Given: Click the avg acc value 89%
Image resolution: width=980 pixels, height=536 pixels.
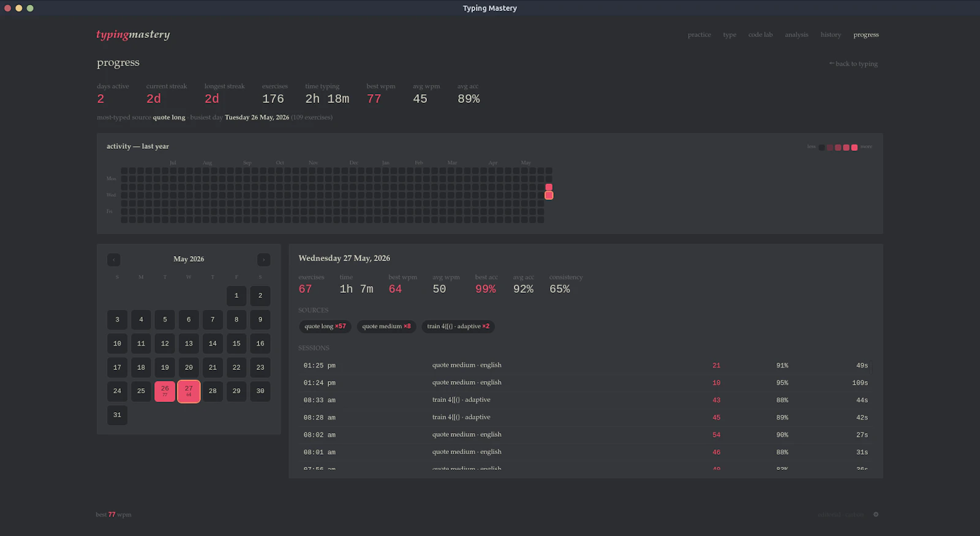Looking at the screenshot, I should (469, 99).
